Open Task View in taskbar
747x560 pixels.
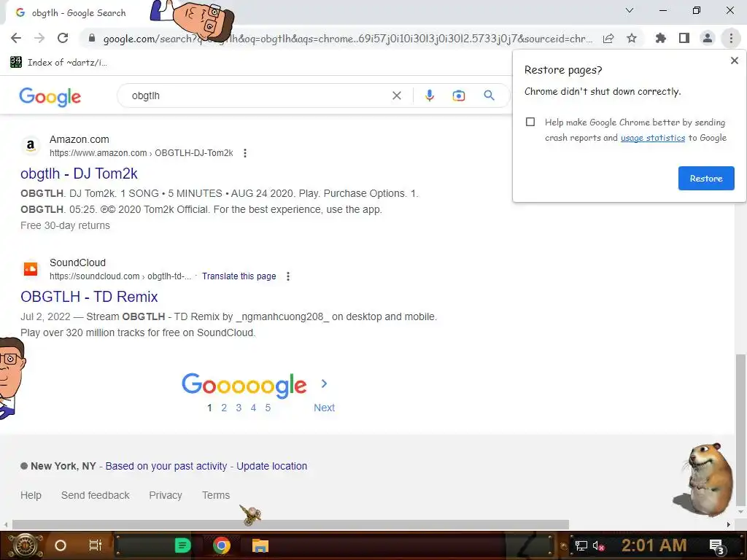(x=96, y=545)
